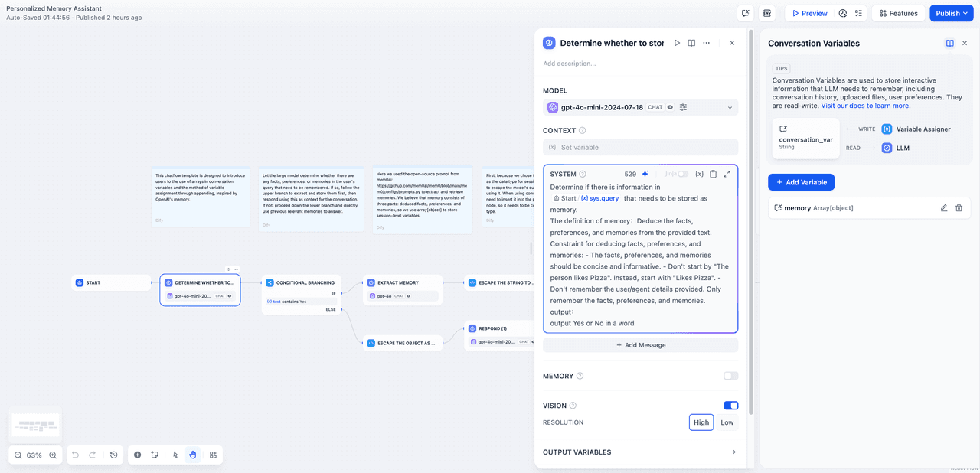Click the Set variable context field
This screenshot has width=980, height=473.
pos(640,147)
